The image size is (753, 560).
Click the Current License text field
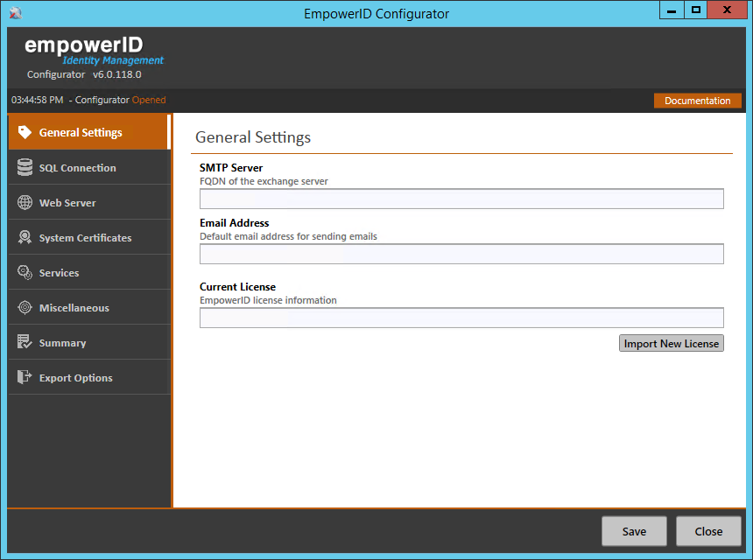[x=461, y=318]
